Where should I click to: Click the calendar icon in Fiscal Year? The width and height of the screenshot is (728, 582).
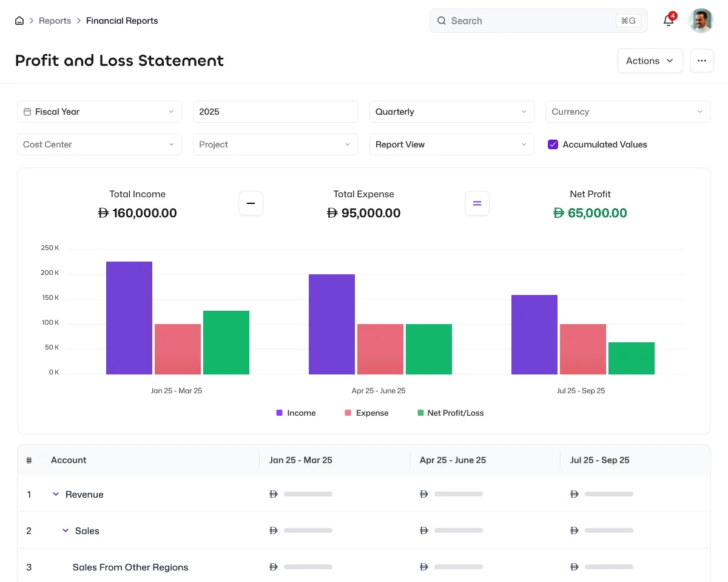click(27, 112)
